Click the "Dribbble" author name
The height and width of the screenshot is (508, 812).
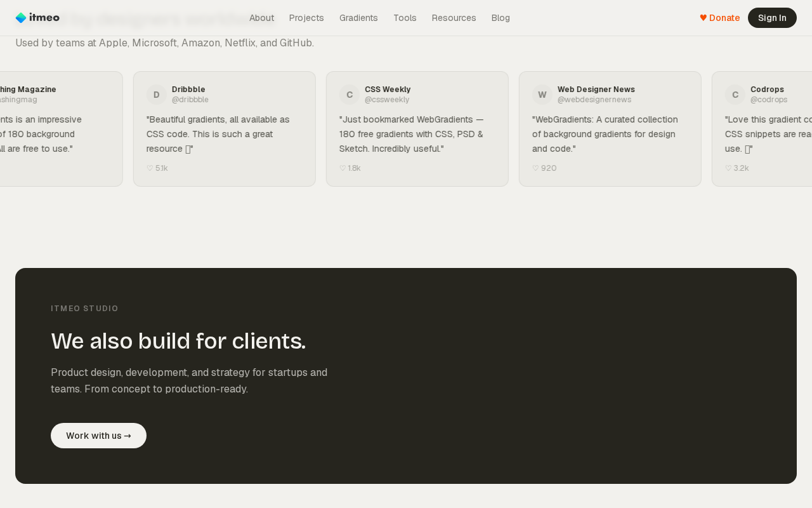(188, 90)
